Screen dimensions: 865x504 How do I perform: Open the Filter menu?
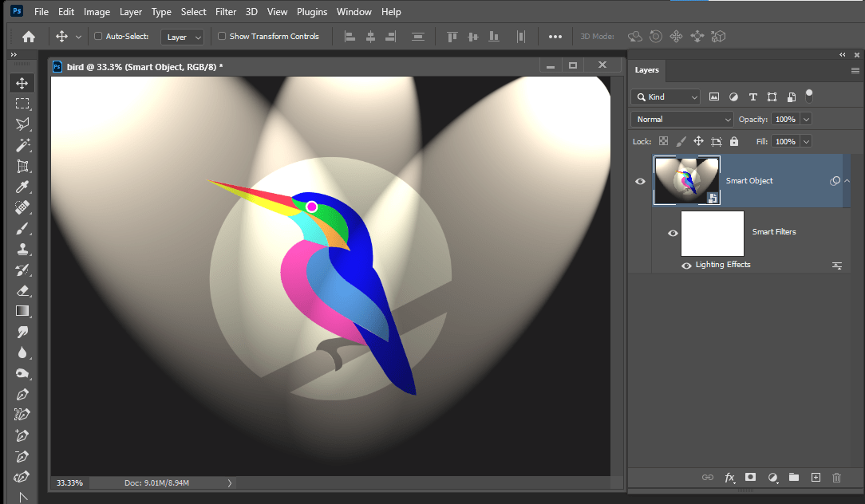pos(225,11)
